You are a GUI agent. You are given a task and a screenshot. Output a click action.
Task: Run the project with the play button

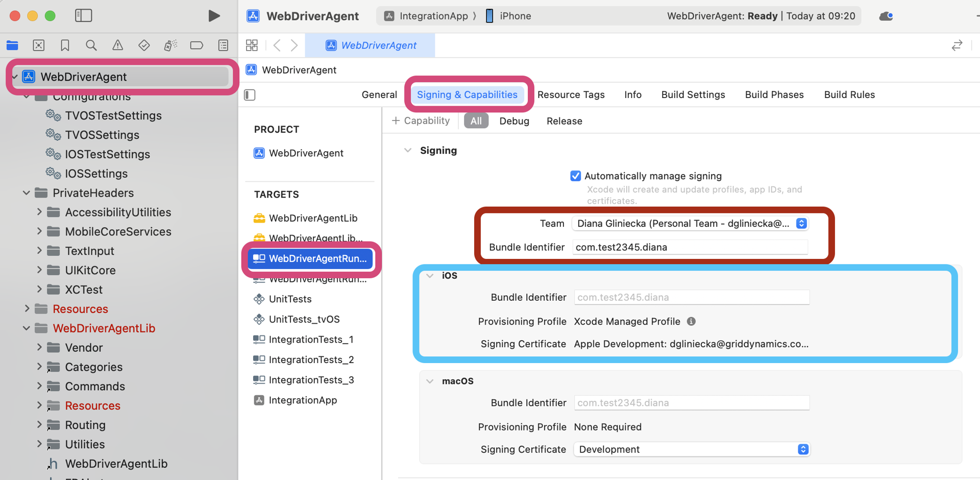tap(214, 16)
